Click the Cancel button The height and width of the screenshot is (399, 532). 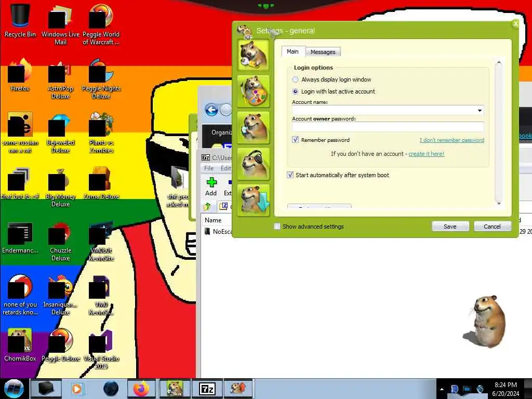(x=493, y=227)
